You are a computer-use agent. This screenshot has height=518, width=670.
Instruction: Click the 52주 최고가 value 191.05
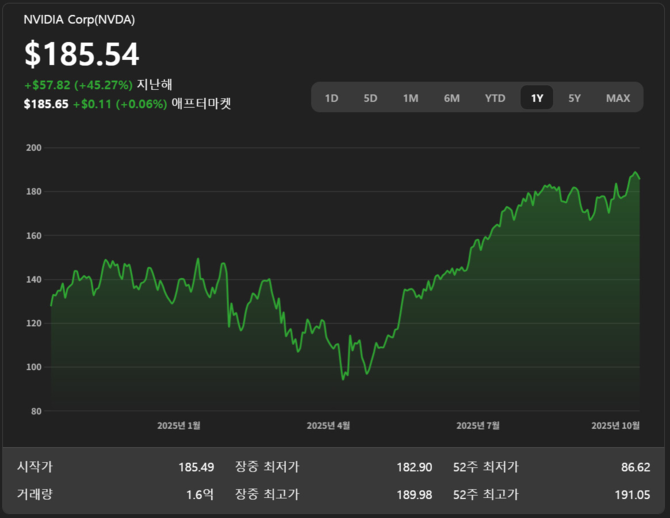tap(632, 494)
